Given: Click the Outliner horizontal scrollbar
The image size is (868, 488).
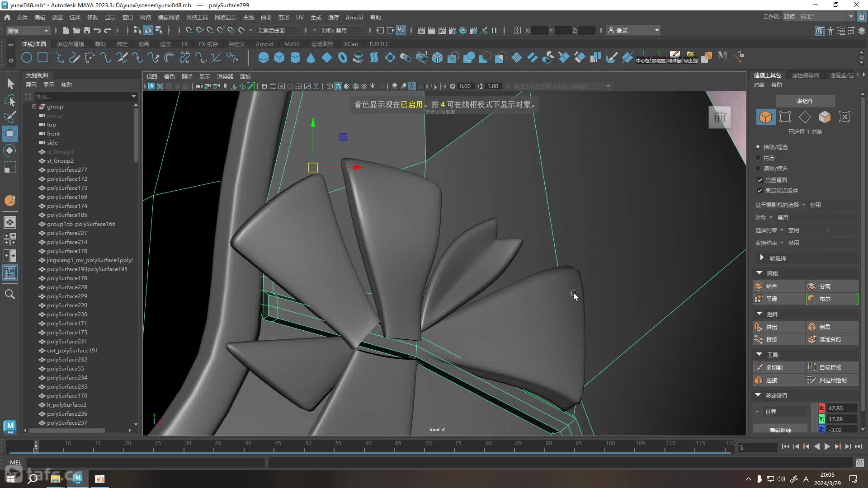Looking at the screenshot, I should click(68, 430).
